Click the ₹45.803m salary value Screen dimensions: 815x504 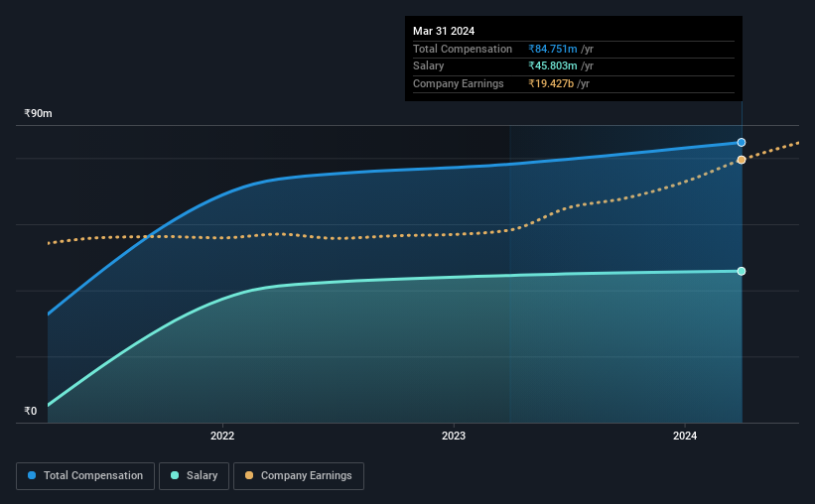click(x=553, y=66)
